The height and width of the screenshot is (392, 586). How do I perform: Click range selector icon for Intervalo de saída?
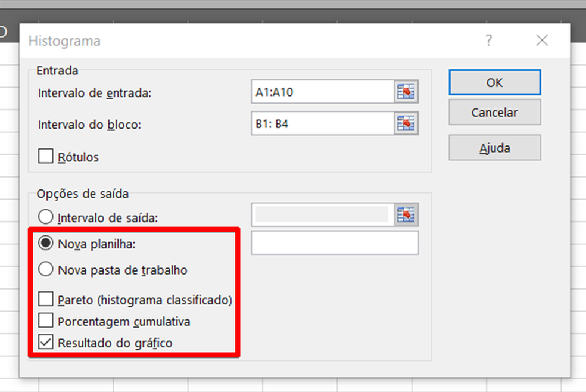coord(406,215)
